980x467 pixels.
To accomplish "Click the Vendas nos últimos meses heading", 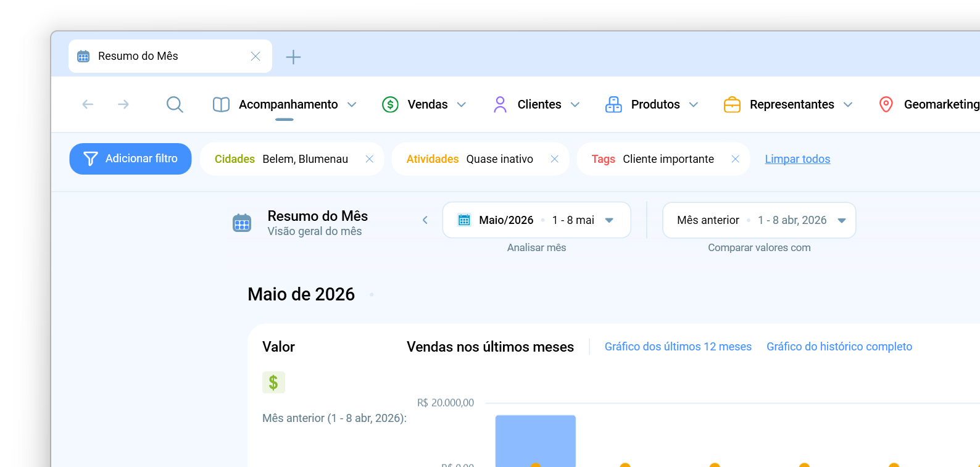I will (x=490, y=347).
